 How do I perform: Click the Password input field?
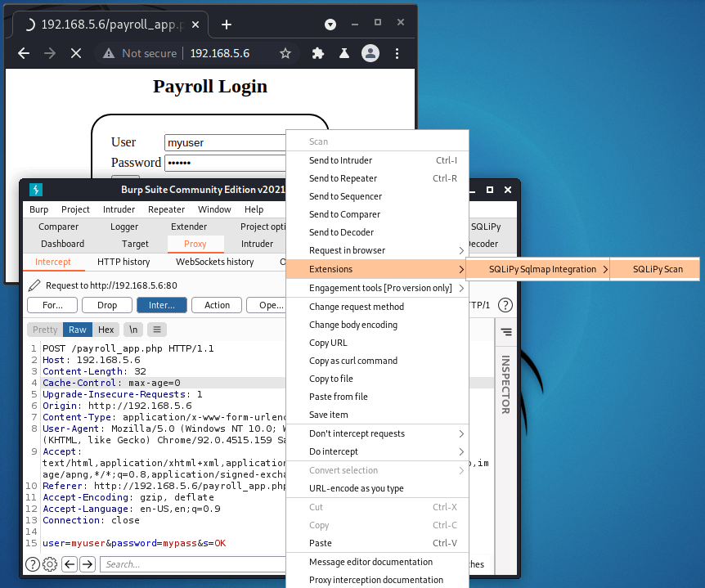click(225, 163)
